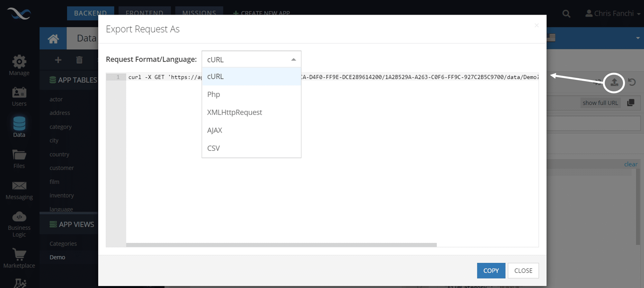Select the city table
The width and height of the screenshot is (644, 288).
(x=54, y=141)
